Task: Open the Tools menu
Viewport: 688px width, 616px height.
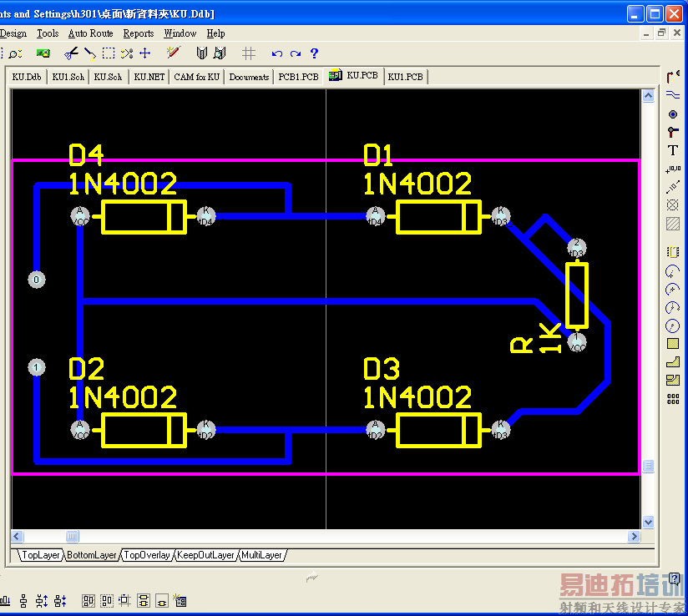Action: pos(48,33)
